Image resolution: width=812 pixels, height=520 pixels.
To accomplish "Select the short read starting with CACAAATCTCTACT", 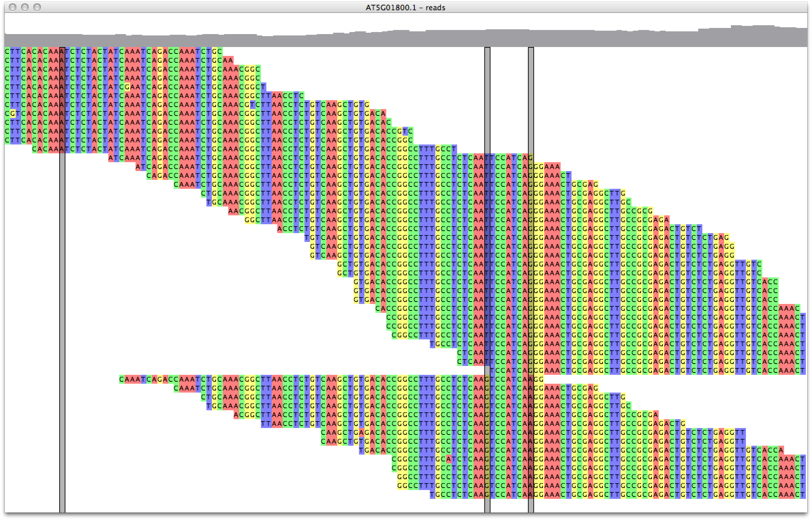I will point(204,149).
